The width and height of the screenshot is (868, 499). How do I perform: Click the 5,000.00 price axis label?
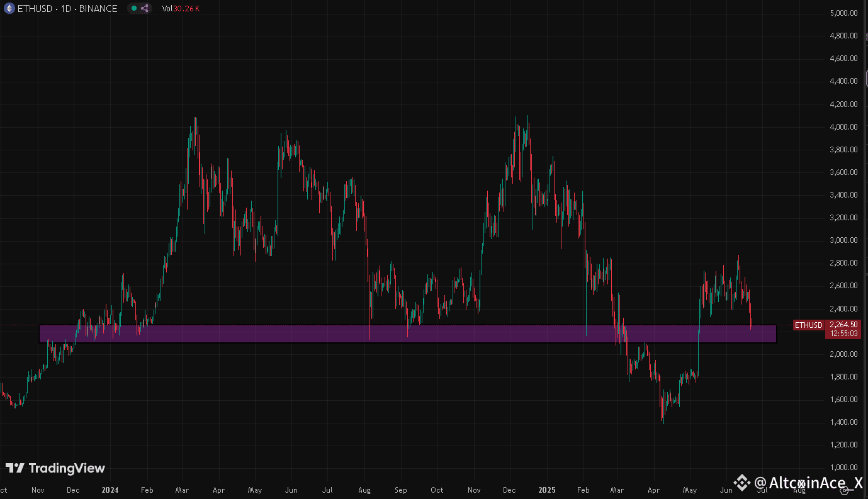click(x=843, y=13)
